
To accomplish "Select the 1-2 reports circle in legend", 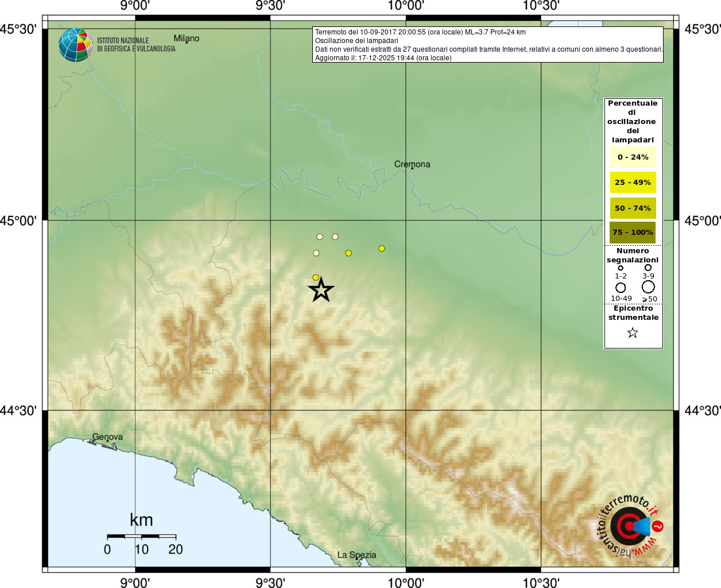I will pyautogui.click(x=621, y=268).
